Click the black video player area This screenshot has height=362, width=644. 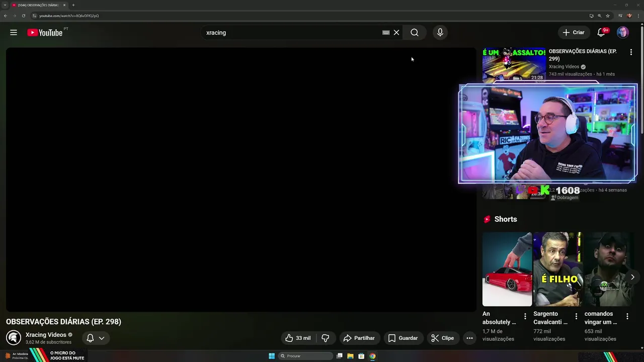coord(241,179)
